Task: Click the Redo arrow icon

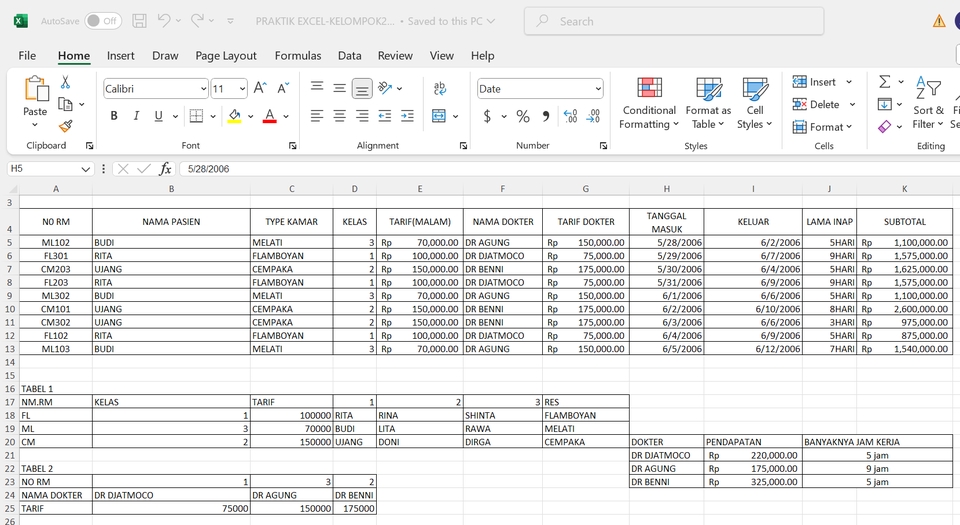Action: (197, 20)
